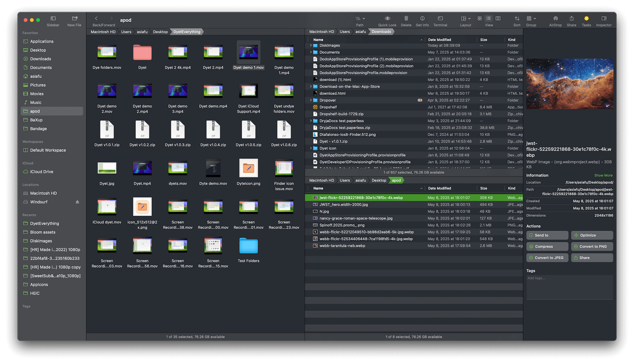Image resolution: width=634 pixels, height=364 pixels.
Task: Launch Terminal from the toolbar
Action: click(440, 19)
